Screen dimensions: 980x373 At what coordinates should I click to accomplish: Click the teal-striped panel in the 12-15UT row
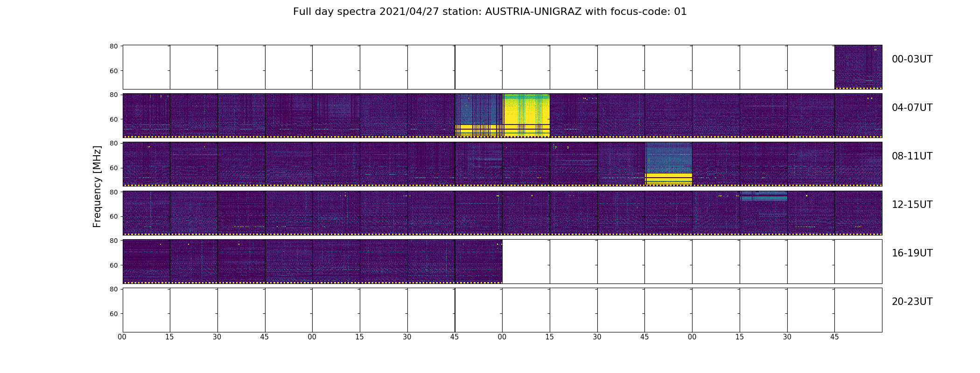pos(763,213)
